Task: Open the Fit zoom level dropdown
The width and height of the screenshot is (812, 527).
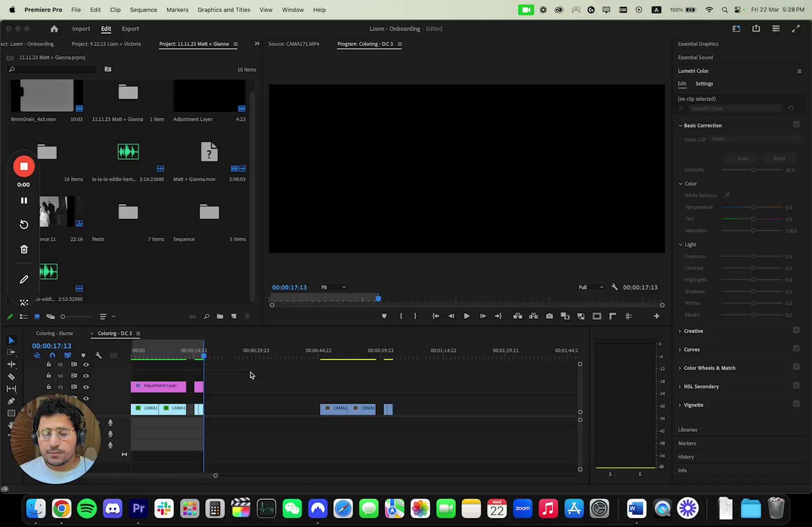Action: pos(334,287)
